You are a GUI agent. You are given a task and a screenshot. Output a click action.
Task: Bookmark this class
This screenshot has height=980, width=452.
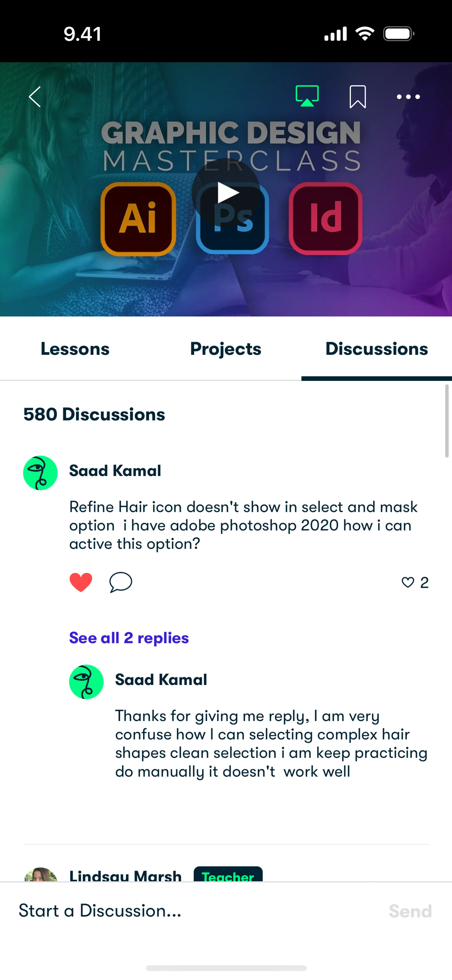358,97
